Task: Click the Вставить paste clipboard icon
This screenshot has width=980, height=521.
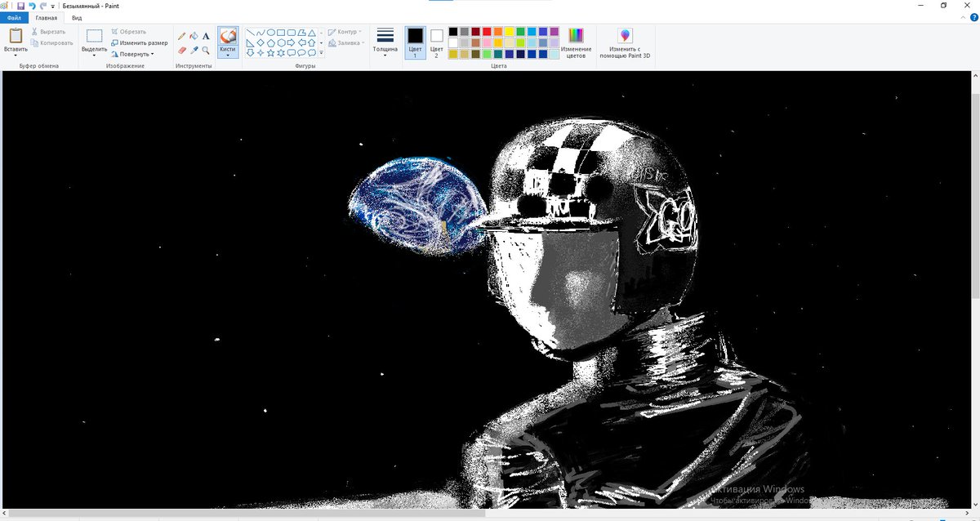Action: pos(16,36)
